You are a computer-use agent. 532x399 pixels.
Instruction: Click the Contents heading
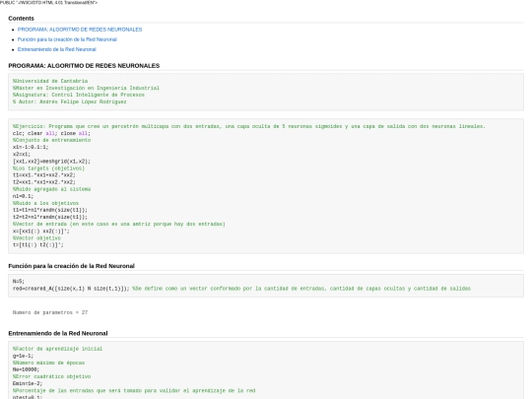click(x=21, y=19)
